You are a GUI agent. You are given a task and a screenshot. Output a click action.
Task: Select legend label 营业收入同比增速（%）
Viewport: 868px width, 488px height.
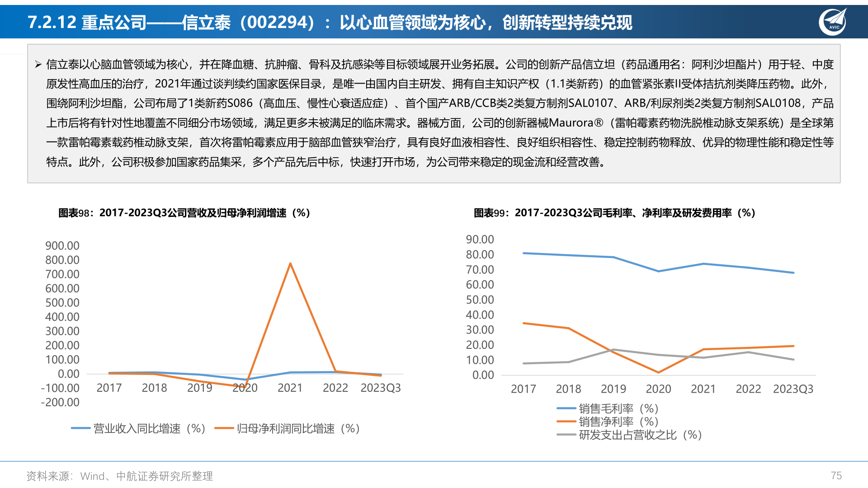[150, 428]
